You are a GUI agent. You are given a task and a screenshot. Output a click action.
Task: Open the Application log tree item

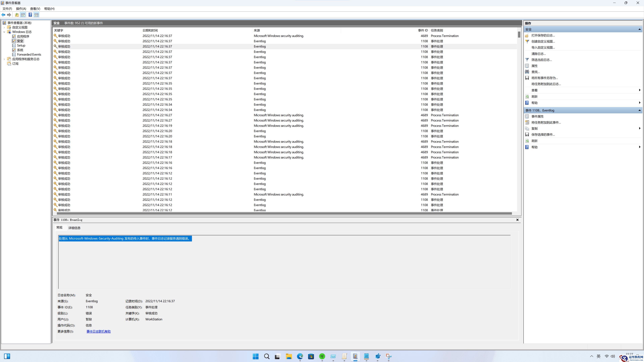23,36
